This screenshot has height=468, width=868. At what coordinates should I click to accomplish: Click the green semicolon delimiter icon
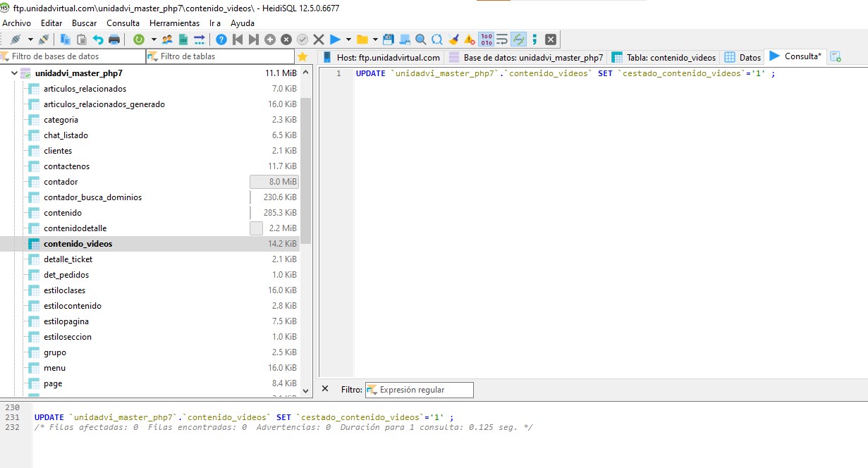pyautogui.click(x=534, y=39)
